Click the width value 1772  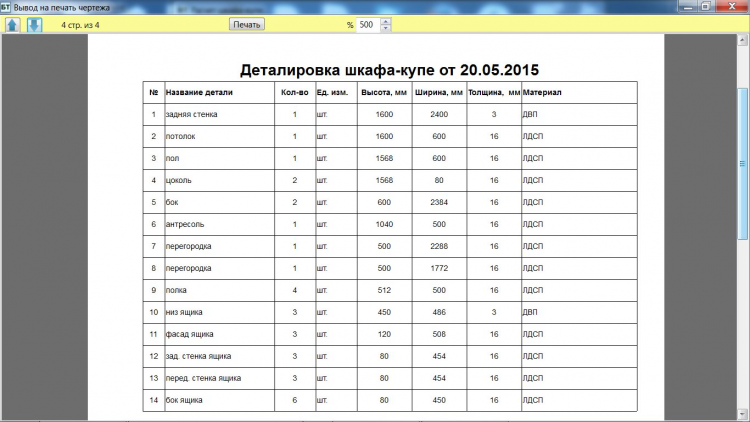point(439,268)
